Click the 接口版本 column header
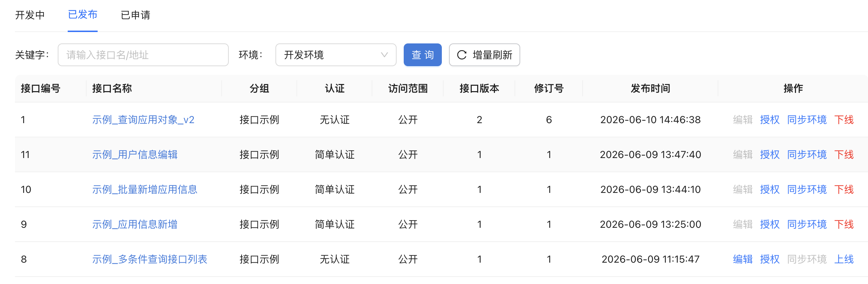This screenshot has width=868, height=284. tap(479, 88)
